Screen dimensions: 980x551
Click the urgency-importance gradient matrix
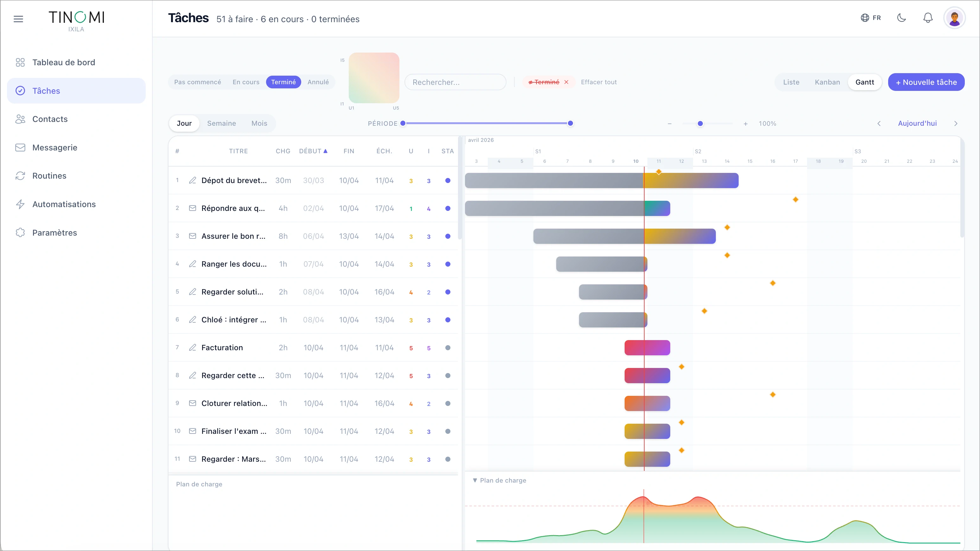point(374,78)
